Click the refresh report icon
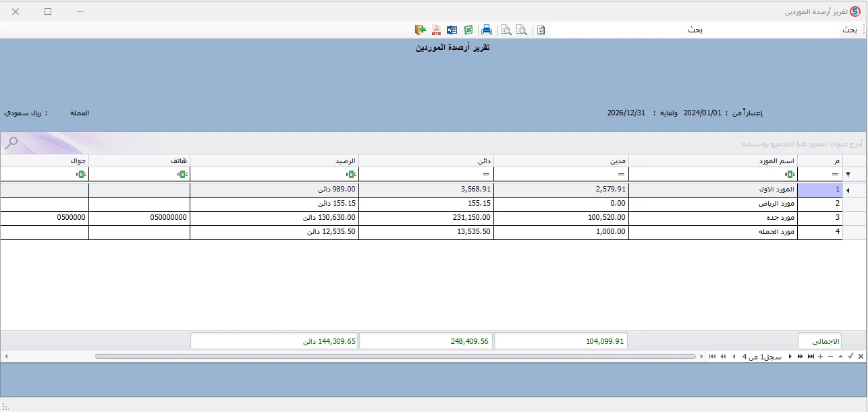The width and height of the screenshot is (868, 412). 541,30
